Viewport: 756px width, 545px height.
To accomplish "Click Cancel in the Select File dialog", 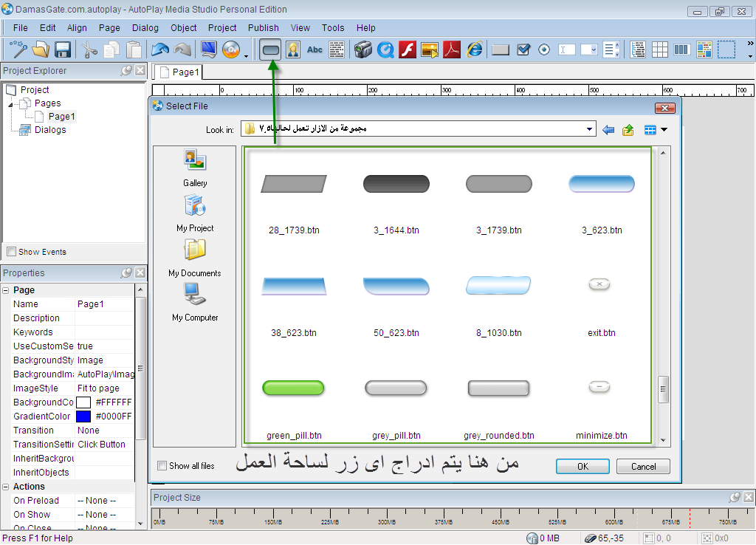I will 643,467.
